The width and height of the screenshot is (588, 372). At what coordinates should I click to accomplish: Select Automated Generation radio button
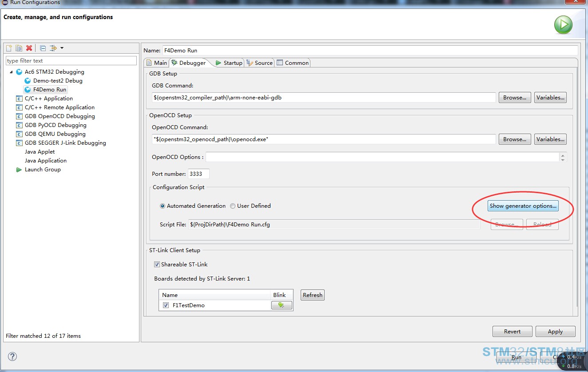[193, 206]
